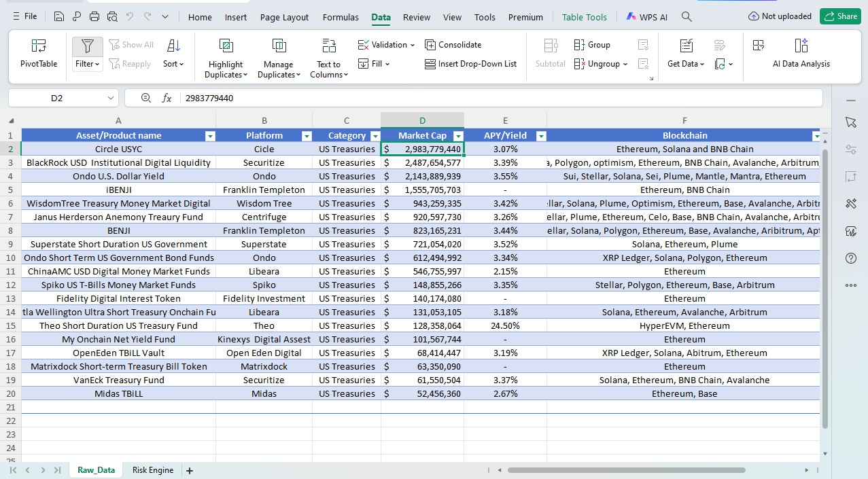The width and height of the screenshot is (868, 479).
Task: Select the row 10 header
Action: (x=10, y=258)
